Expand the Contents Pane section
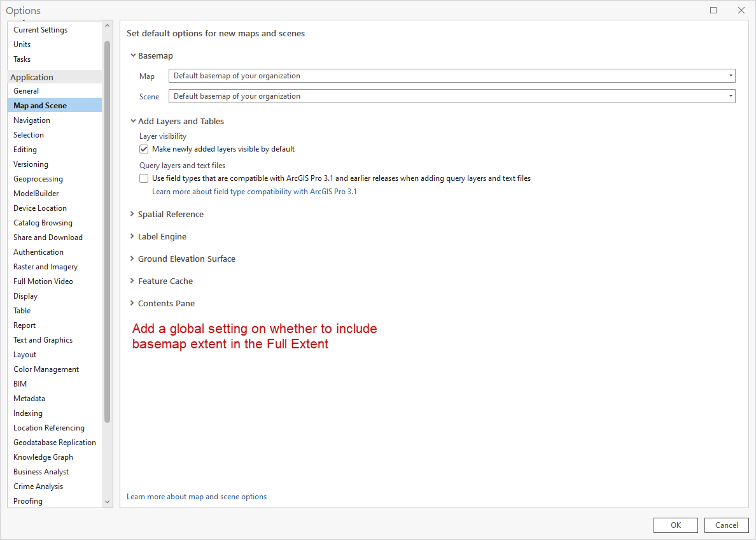This screenshot has width=756, height=540. [x=132, y=304]
